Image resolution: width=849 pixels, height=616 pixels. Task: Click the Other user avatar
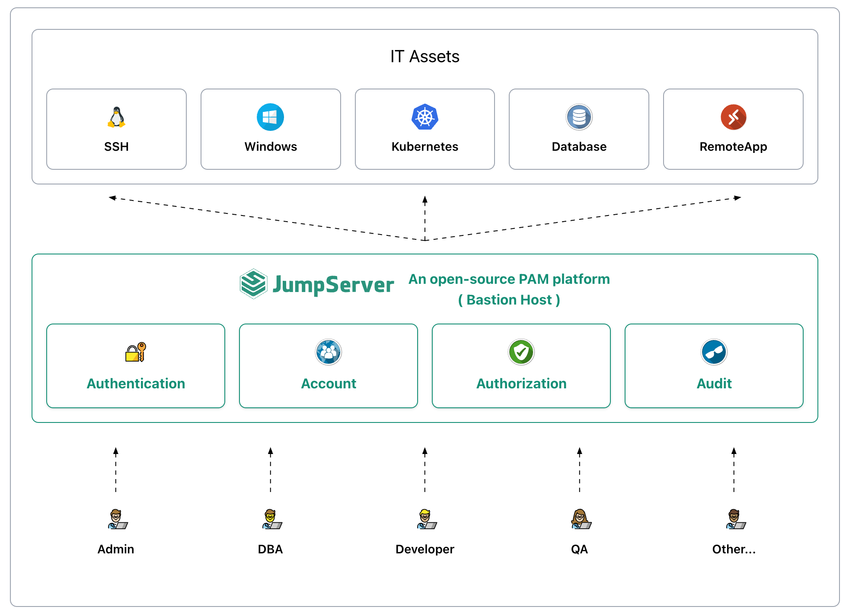(x=735, y=519)
